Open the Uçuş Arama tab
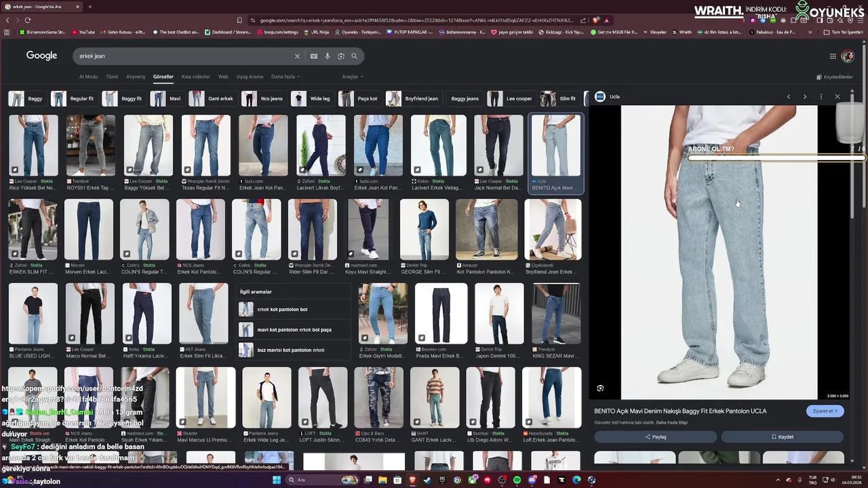This screenshot has height=488, width=868. point(250,77)
